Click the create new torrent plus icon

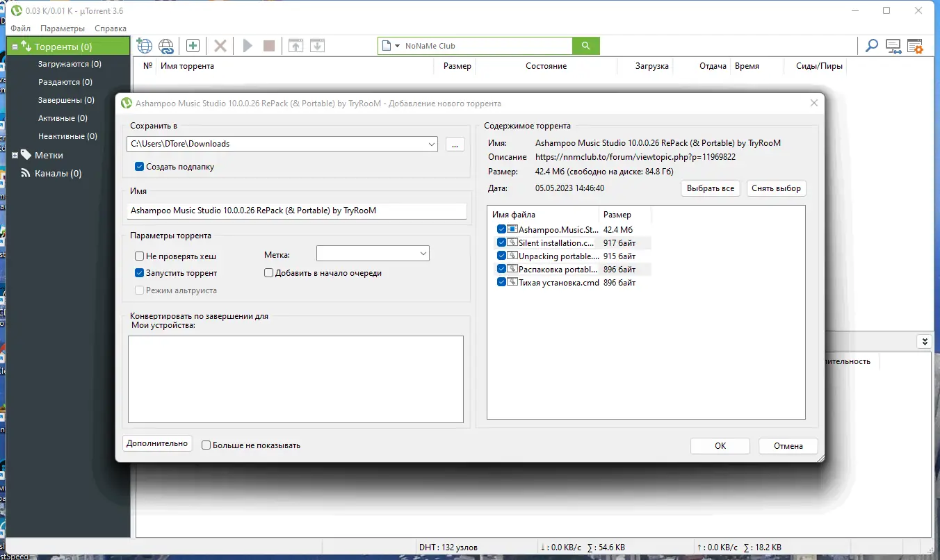(193, 46)
